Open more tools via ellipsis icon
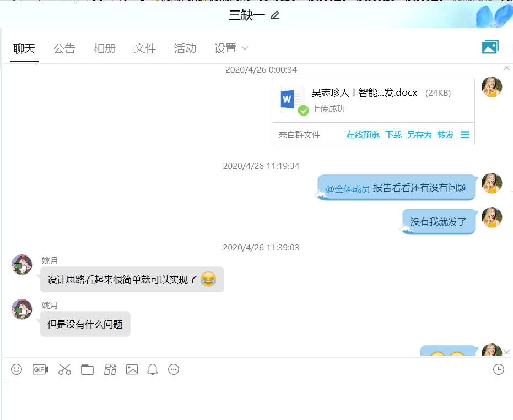Screen dimensions: 513x420 [174, 369]
